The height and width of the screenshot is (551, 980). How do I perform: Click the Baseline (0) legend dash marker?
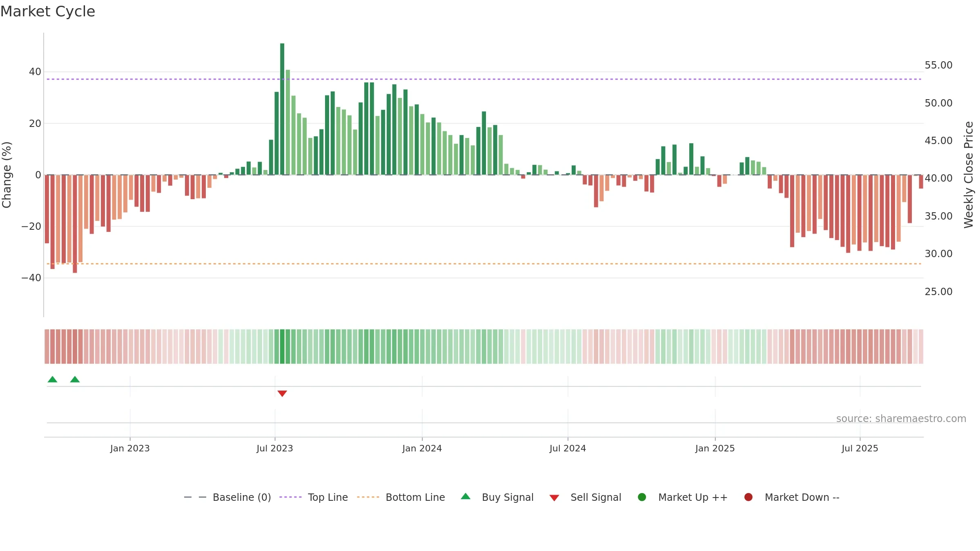(x=195, y=497)
